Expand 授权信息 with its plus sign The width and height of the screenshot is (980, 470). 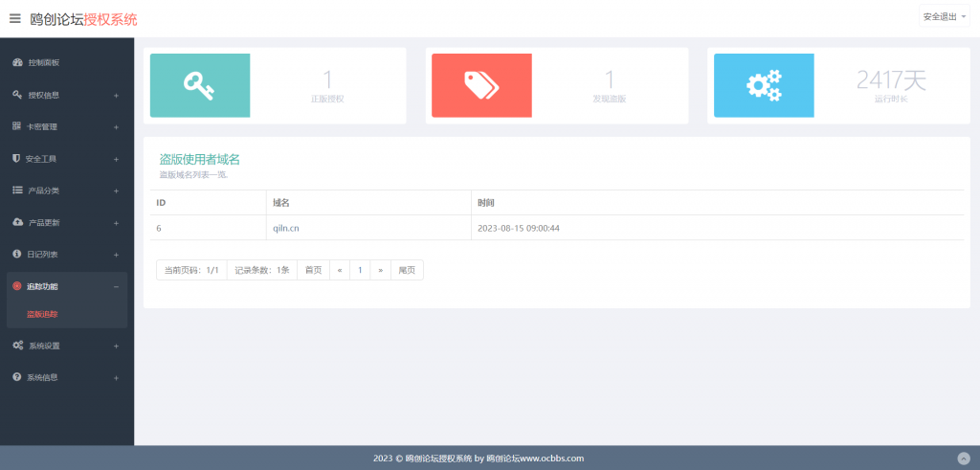tap(116, 96)
